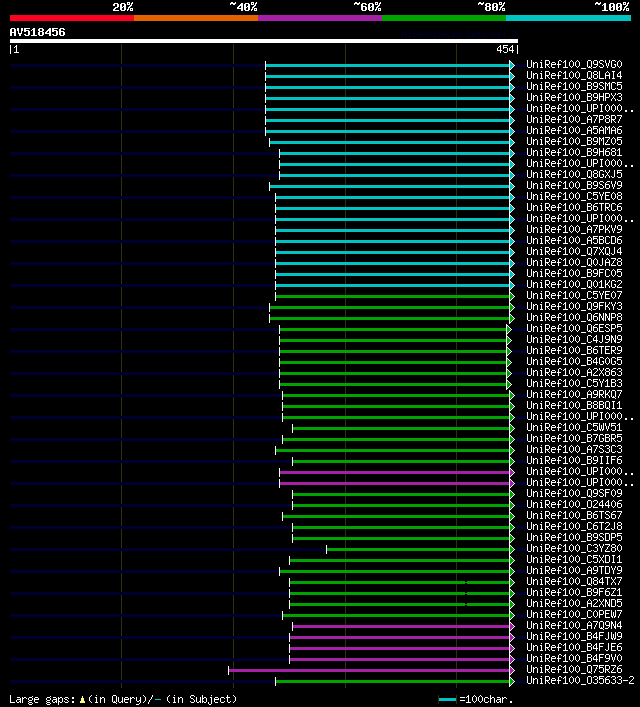Open hit UniRef100_B9H681
The width and height of the screenshot is (640, 707).
click(574, 152)
